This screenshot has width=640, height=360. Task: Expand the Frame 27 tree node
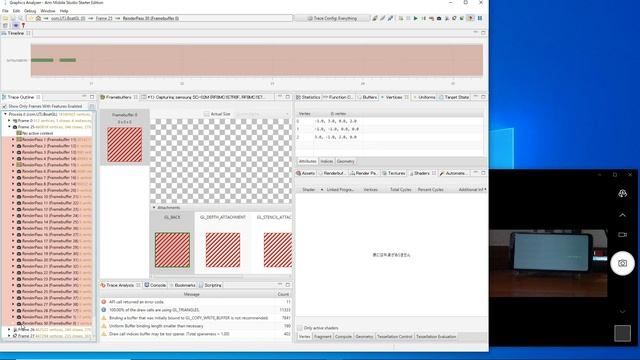click(x=9, y=336)
